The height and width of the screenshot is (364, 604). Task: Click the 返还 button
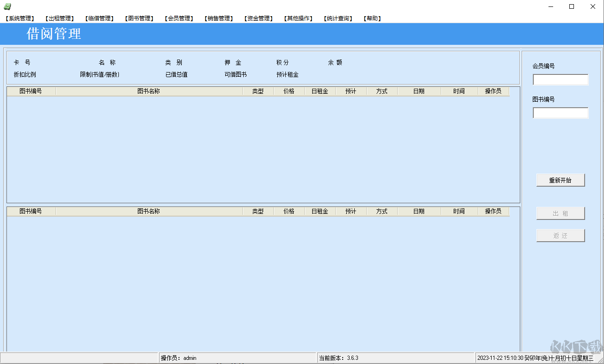pos(560,235)
